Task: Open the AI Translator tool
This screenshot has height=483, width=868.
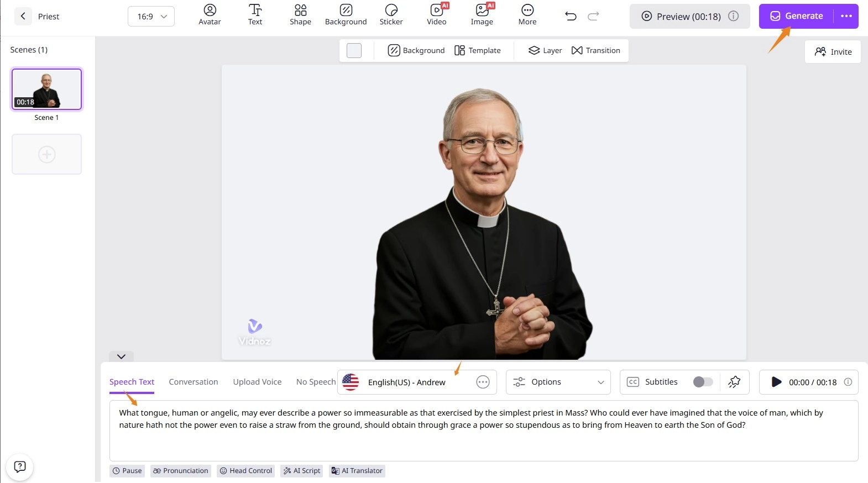Action: coord(357,471)
